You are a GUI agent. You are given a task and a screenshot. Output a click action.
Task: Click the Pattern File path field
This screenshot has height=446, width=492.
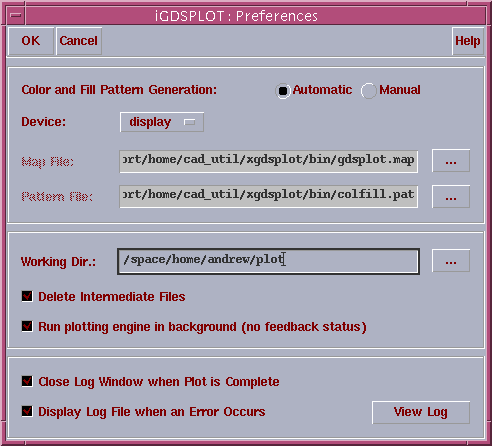pyautogui.click(x=269, y=196)
